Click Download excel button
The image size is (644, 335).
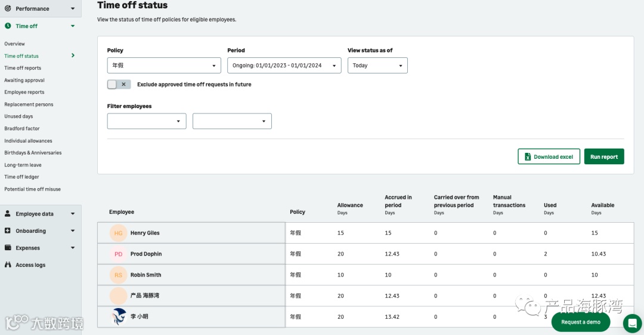[x=549, y=156]
